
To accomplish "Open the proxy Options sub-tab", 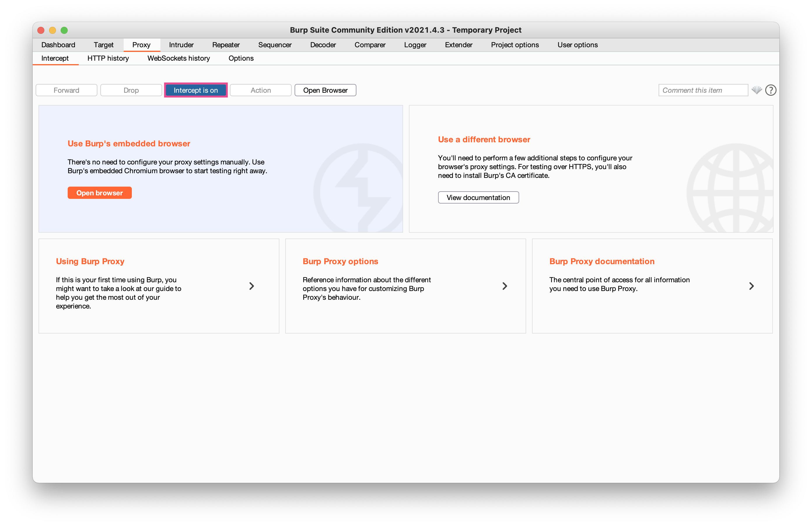I will (241, 58).
